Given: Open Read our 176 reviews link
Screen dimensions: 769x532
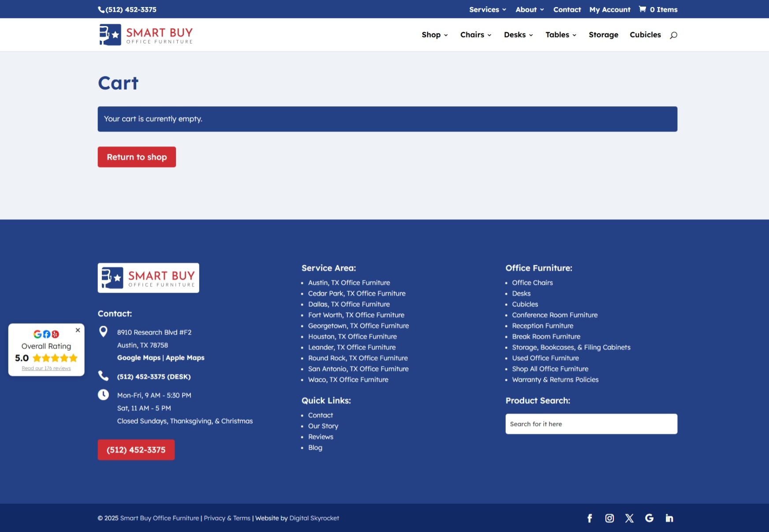Looking at the screenshot, I should point(46,368).
